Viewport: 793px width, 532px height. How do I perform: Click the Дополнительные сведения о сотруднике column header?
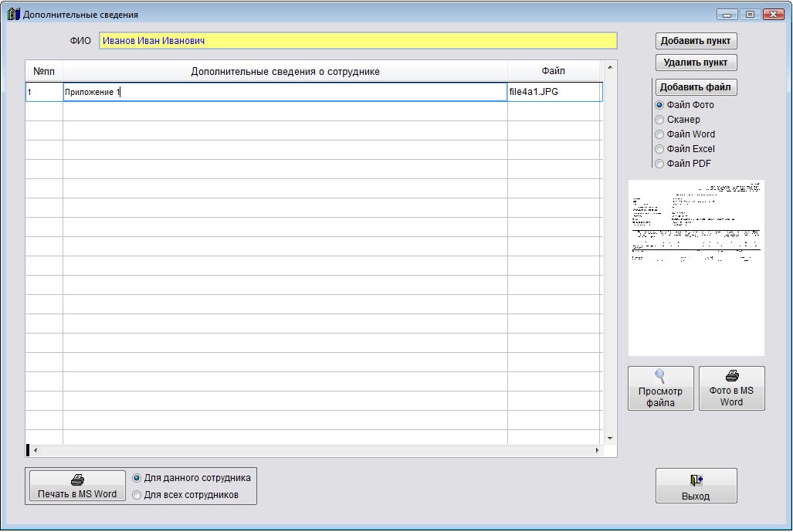285,71
